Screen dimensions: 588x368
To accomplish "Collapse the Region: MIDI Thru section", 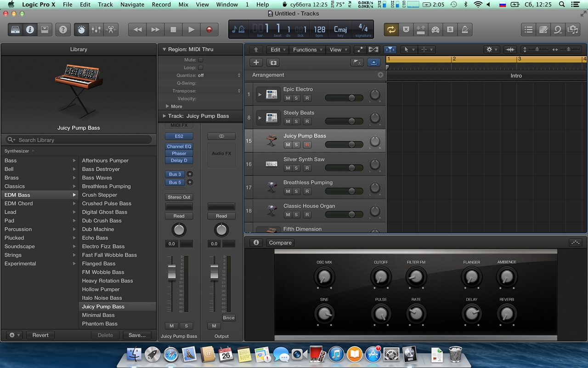I will click(164, 49).
